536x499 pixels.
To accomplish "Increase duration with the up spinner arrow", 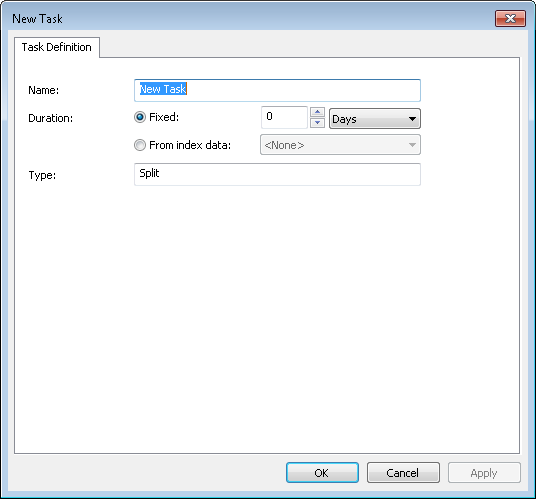I will (x=317, y=112).
